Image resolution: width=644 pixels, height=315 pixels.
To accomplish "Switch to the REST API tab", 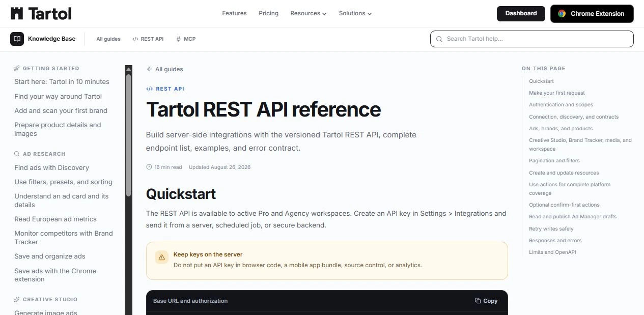I will coord(148,39).
